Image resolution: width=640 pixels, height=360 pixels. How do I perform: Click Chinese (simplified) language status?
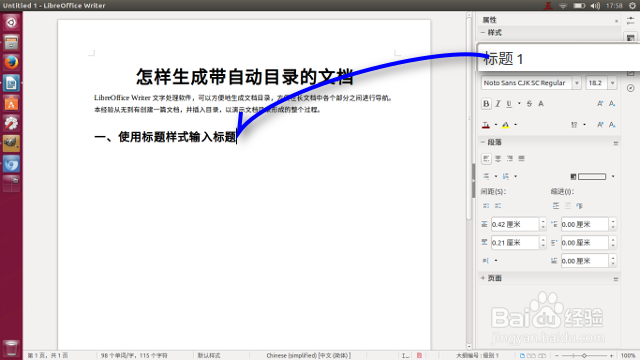click(309, 356)
